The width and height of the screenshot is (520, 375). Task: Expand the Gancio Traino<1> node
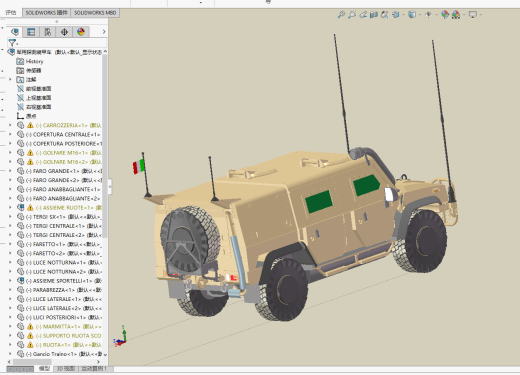[10, 354]
